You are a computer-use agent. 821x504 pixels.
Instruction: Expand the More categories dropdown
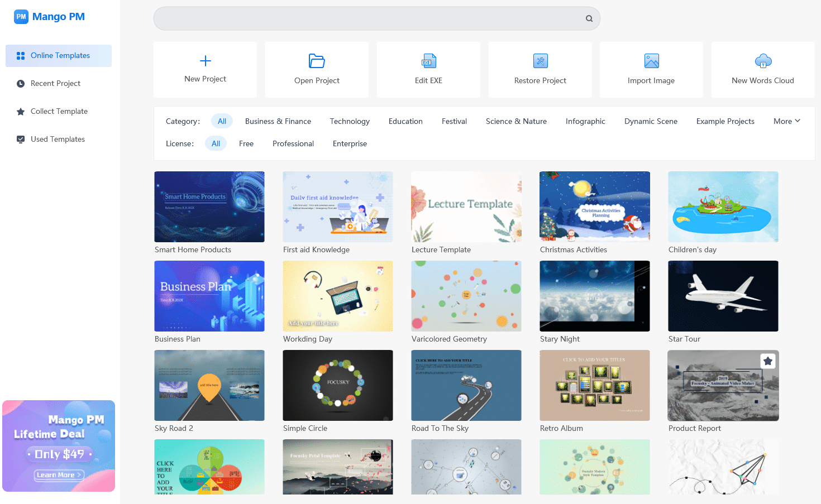[786, 121]
